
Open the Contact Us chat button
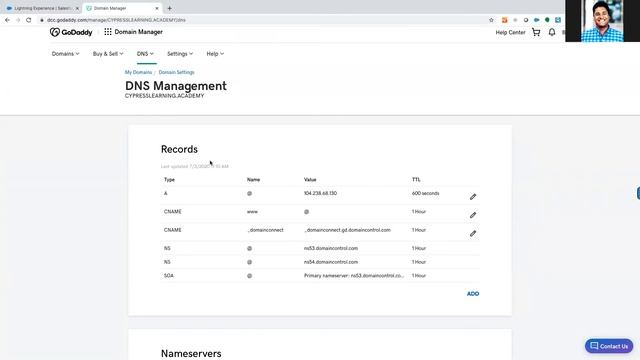[609, 346]
